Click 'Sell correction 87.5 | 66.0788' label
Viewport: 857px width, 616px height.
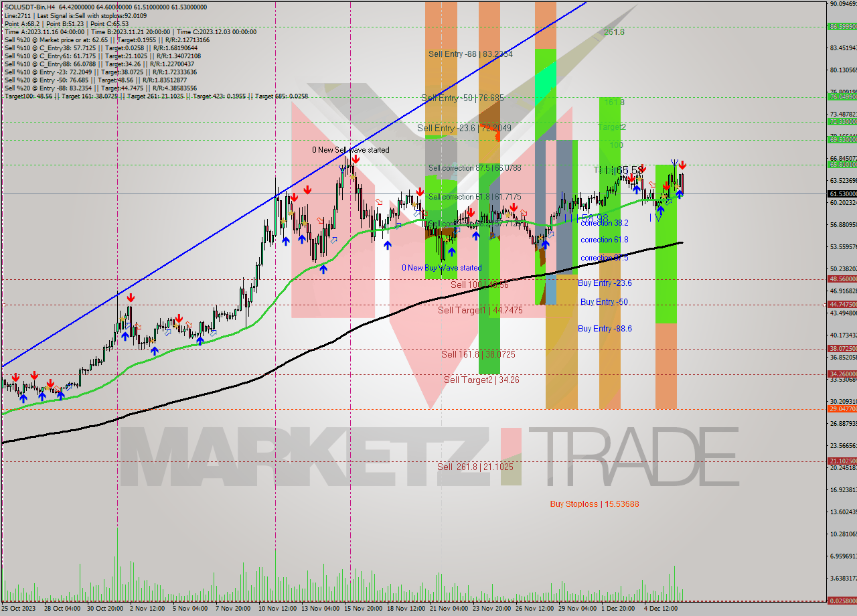click(475, 167)
